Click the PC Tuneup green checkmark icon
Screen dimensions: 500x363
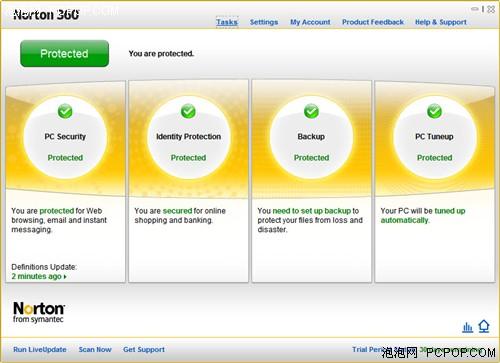[434, 111]
